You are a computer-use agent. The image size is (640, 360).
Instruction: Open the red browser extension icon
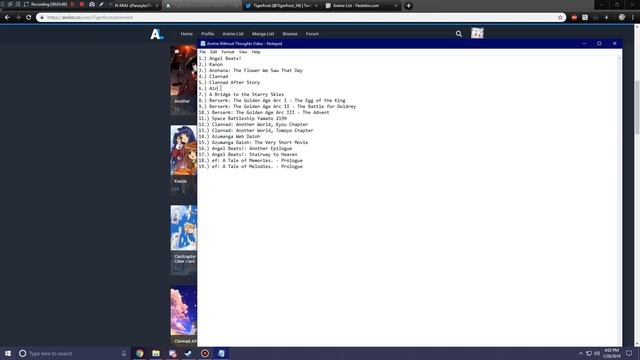tap(574, 18)
